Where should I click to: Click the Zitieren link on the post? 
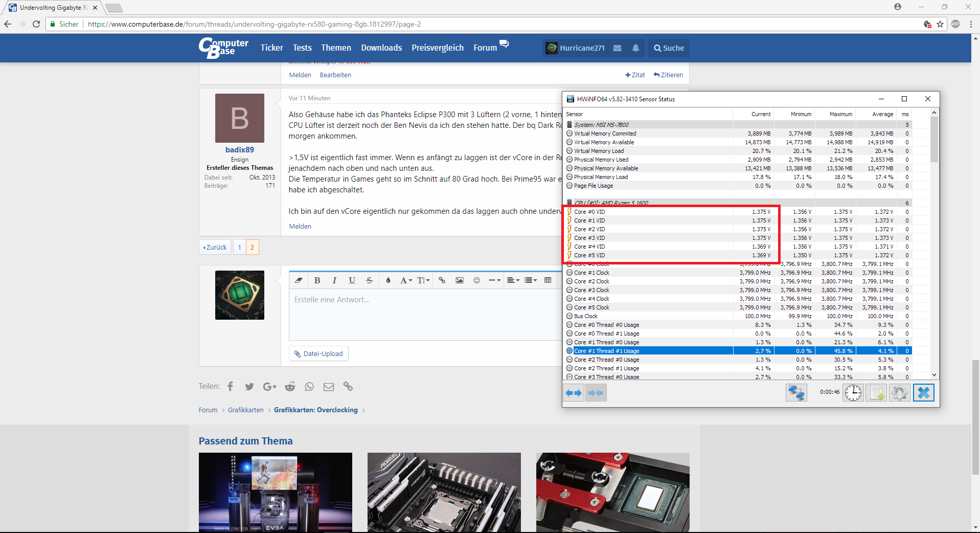point(668,75)
